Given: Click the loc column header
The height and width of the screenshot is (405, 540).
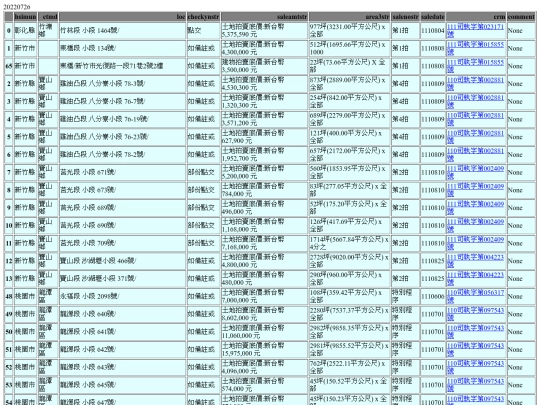Looking at the screenshot, I should click(x=123, y=17).
